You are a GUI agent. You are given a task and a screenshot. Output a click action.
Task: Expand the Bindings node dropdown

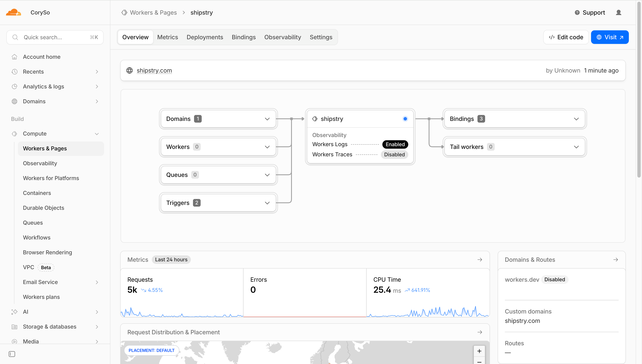click(x=576, y=119)
